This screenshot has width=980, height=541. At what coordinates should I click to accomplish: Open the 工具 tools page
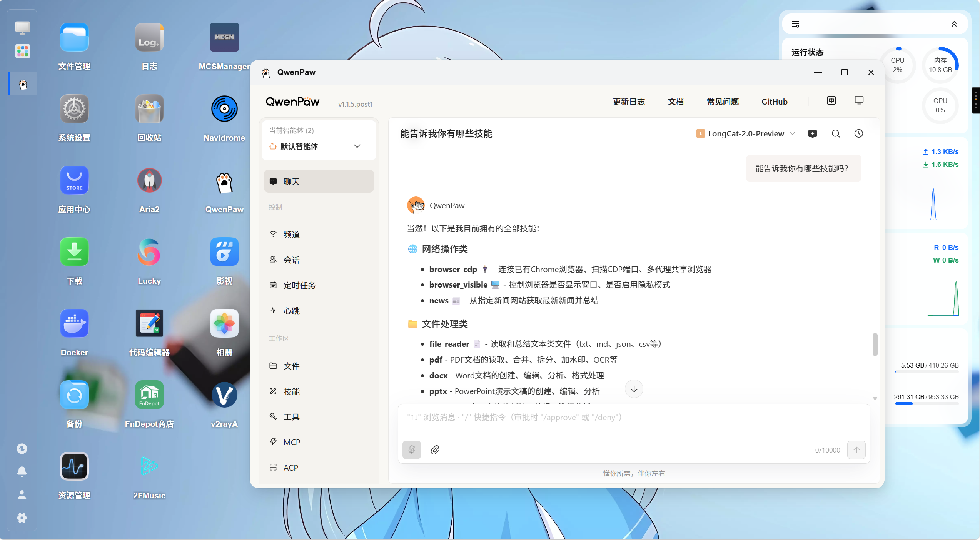tap(319, 417)
